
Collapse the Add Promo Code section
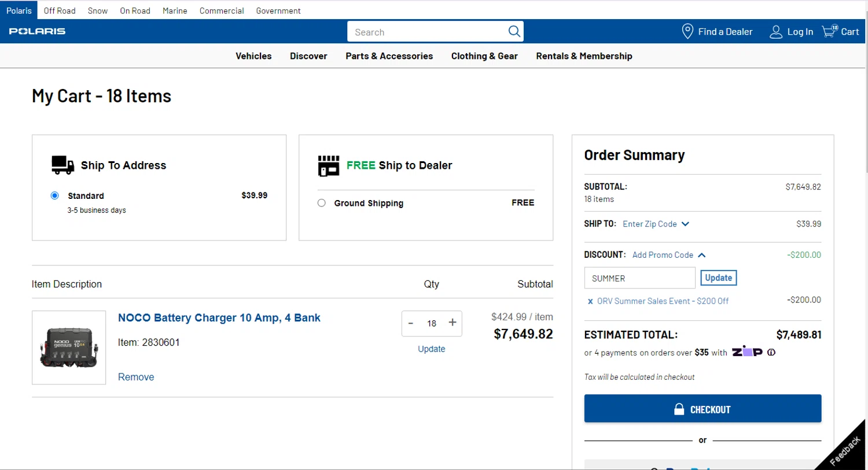coord(669,255)
